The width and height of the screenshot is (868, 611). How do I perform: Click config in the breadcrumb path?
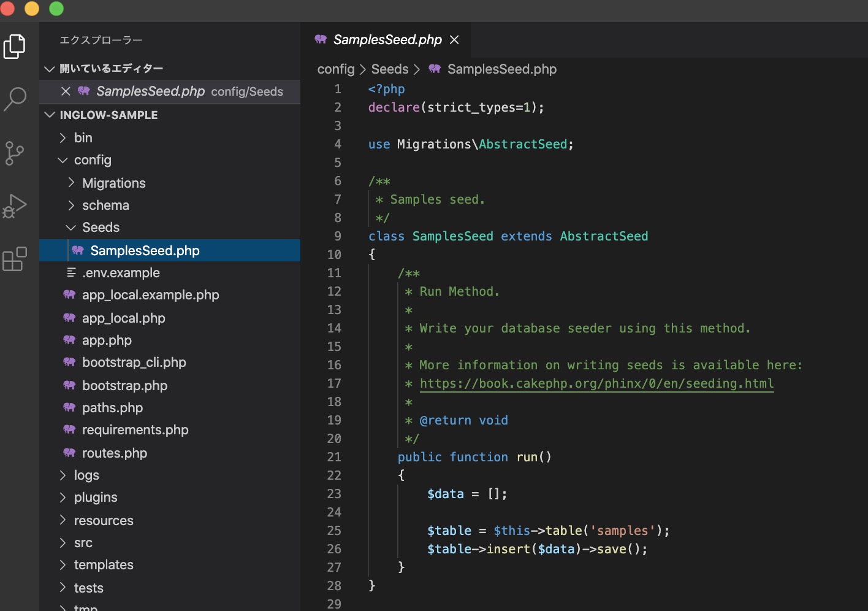coord(335,69)
